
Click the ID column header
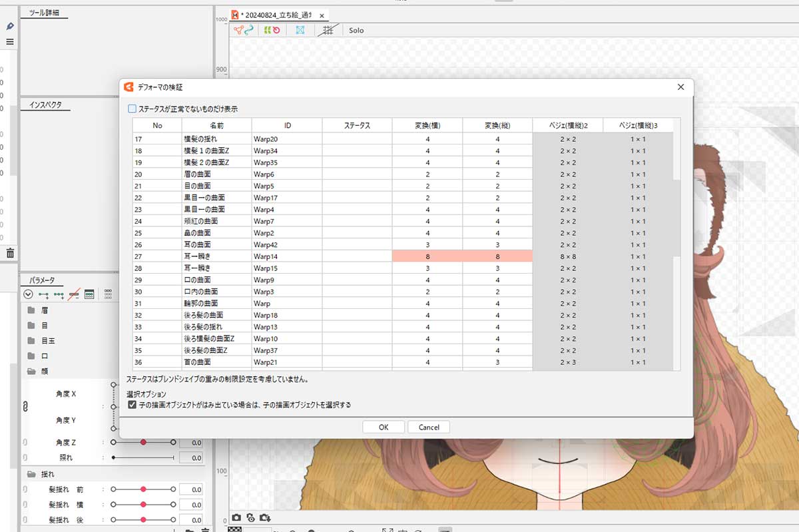[287, 126]
